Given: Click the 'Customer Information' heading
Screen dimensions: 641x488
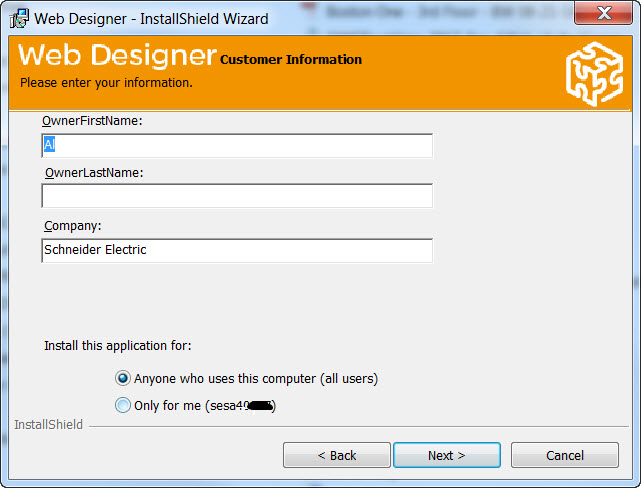Looking at the screenshot, I should (291, 60).
